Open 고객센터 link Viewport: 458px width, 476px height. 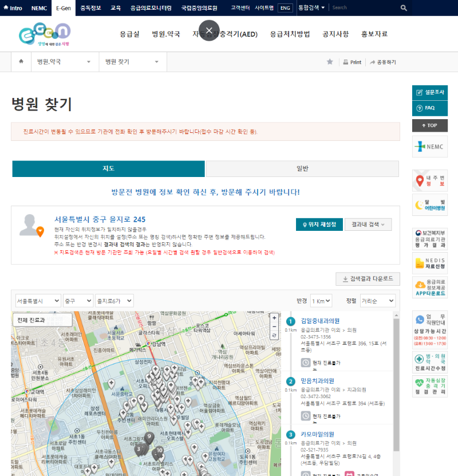[x=240, y=8]
